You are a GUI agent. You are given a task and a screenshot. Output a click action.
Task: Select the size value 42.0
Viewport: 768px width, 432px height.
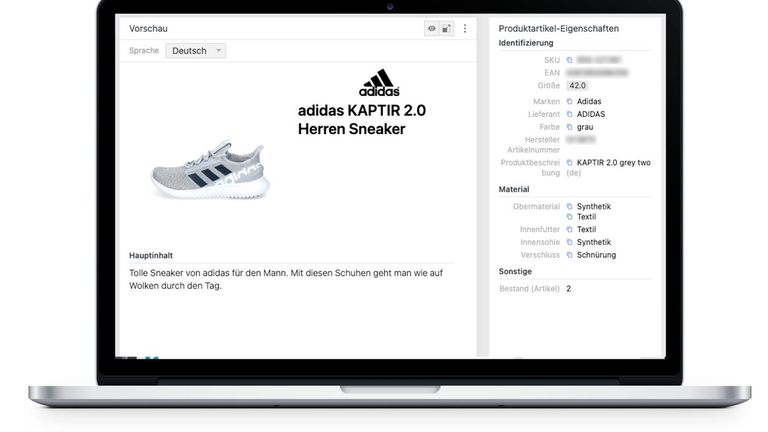(577, 86)
